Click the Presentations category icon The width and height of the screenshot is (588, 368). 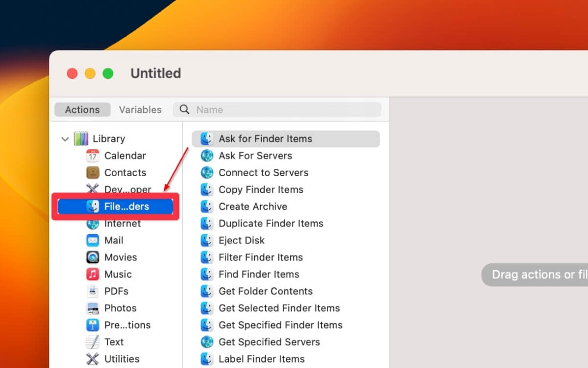[93, 324]
